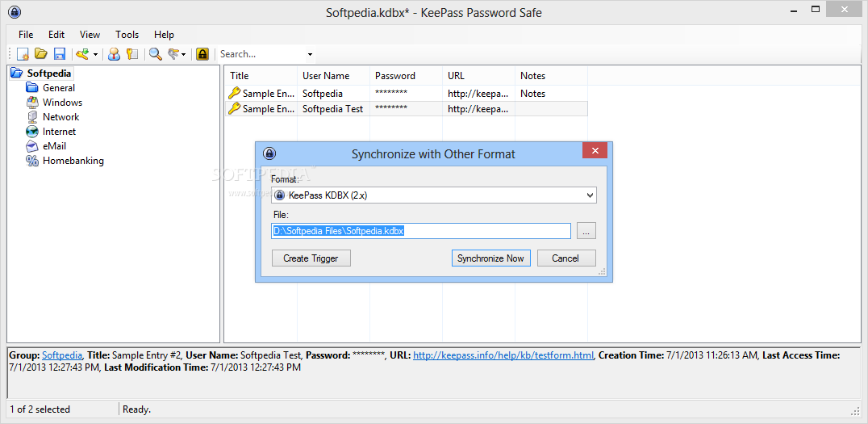Click the eMail group's envelope icon
The image size is (868, 424).
pyautogui.click(x=32, y=146)
